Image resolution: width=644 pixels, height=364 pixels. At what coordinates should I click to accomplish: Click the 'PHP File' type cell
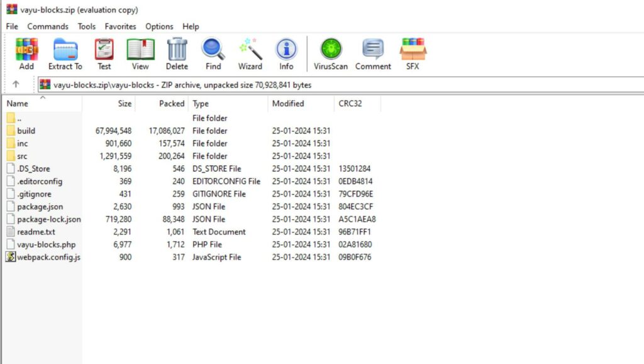click(x=207, y=244)
